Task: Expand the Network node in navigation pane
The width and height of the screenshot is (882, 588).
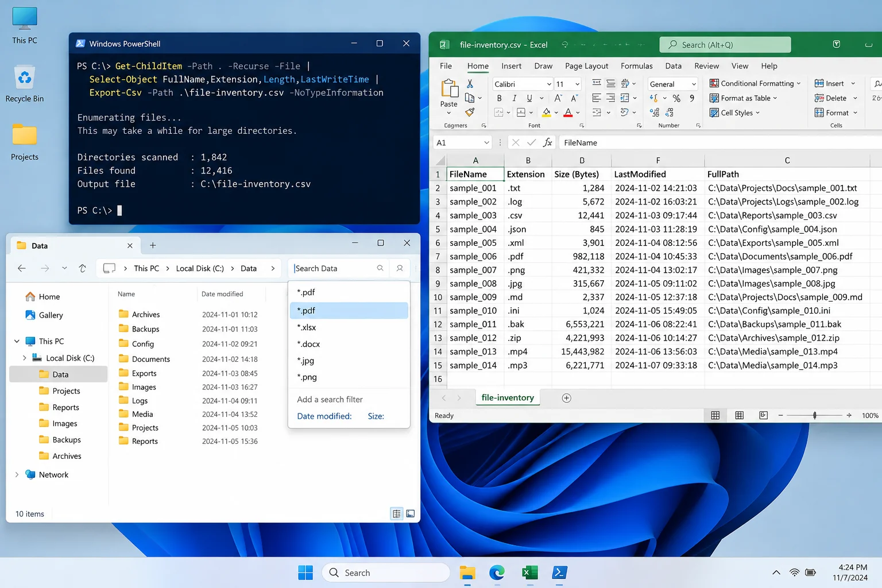Action: tap(17, 474)
